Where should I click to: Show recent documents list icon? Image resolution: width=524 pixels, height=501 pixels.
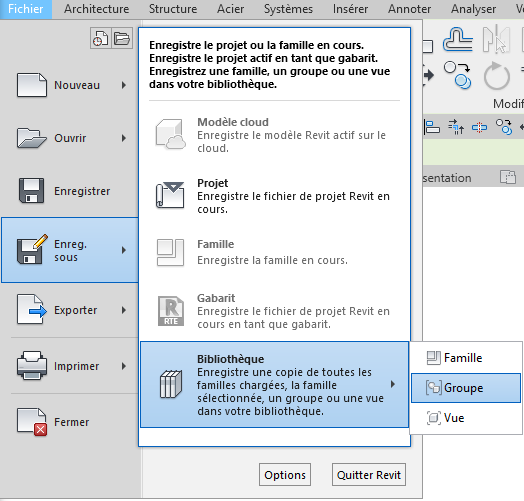pyautogui.click(x=101, y=38)
